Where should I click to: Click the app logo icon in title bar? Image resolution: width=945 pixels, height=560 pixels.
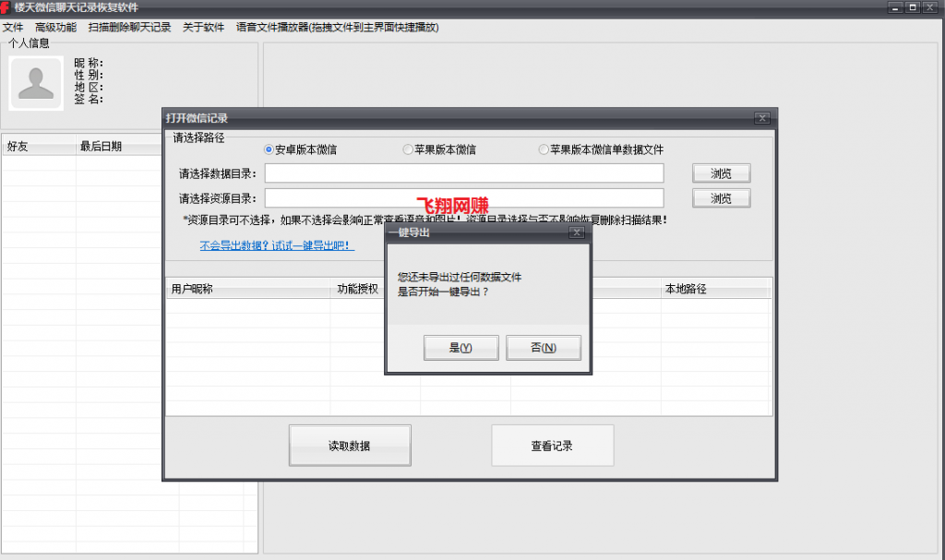click(6, 7)
